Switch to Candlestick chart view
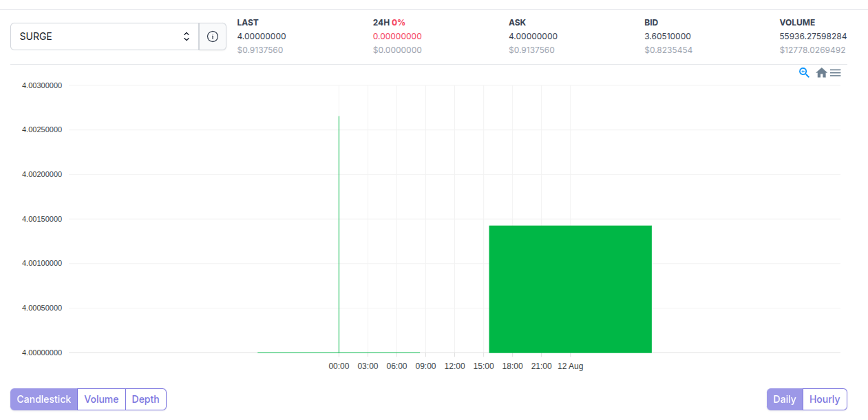Screen dimensions: 868x420 coord(44,399)
